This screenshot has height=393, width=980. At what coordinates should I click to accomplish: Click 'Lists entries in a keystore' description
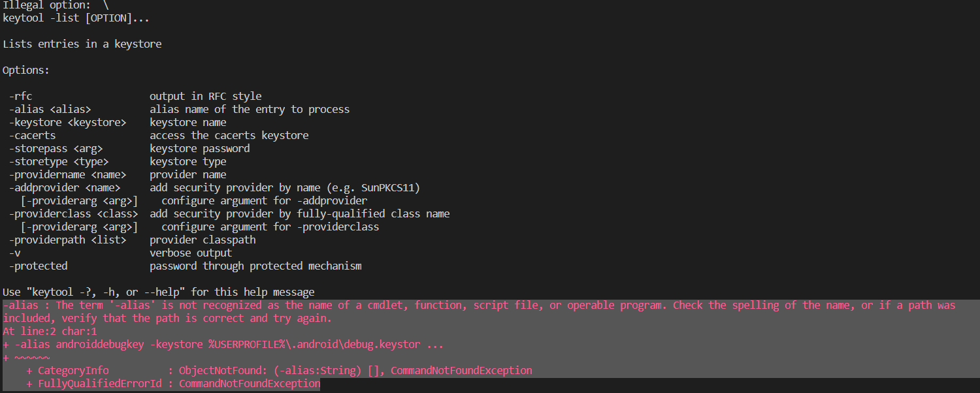(x=82, y=44)
